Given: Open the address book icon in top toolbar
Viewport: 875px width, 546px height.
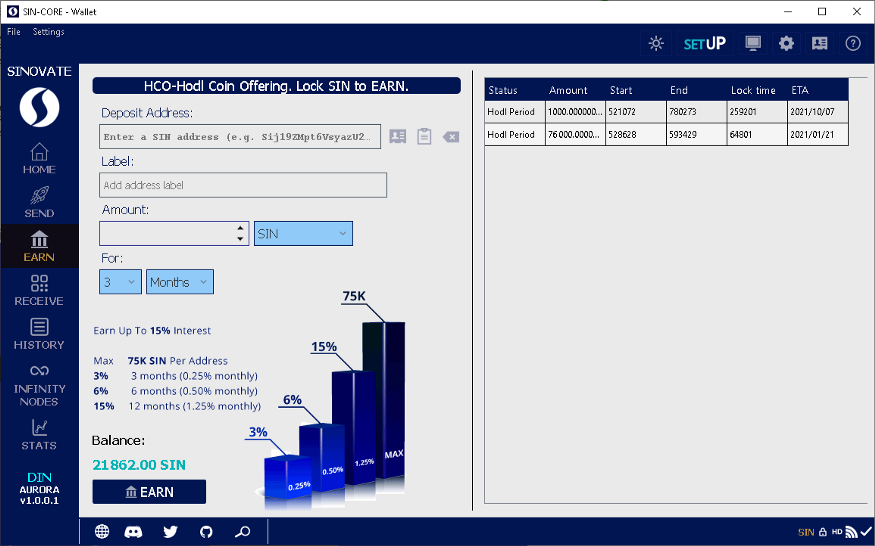Looking at the screenshot, I should [x=820, y=44].
